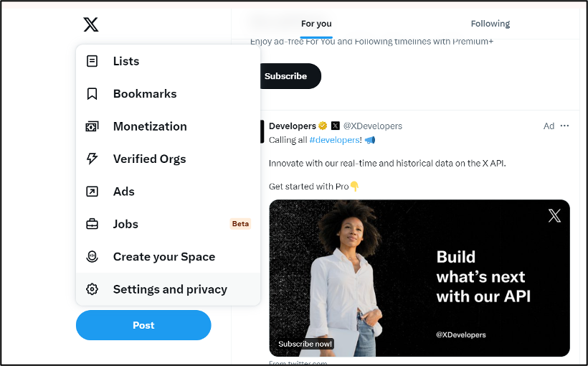This screenshot has height=366, width=588.
Task: Select the Monetization menu entry label
Action: [x=150, y=126]
